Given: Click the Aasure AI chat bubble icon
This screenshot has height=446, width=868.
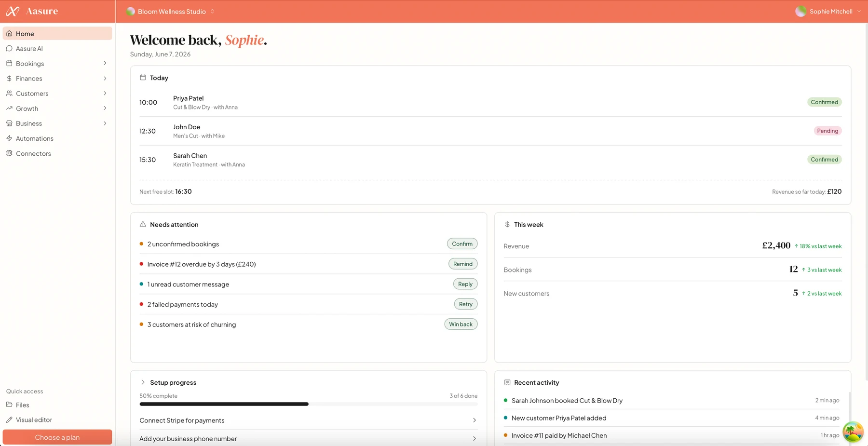Looking at the screenshot, I should [9, 49].
